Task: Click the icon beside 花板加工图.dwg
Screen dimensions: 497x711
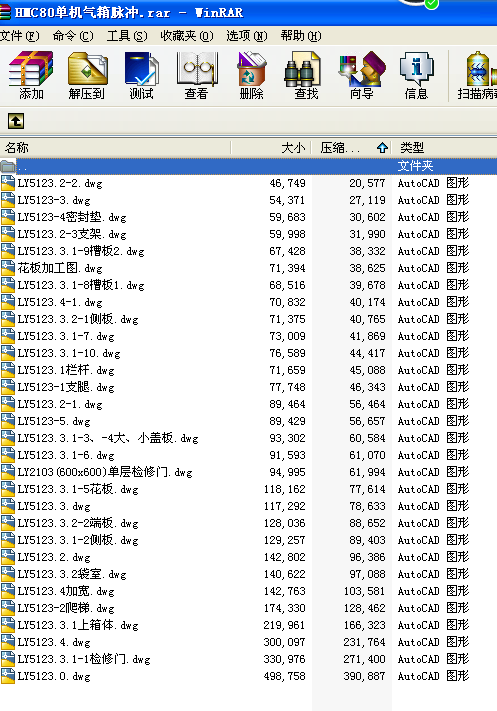Action: point(8,268)
